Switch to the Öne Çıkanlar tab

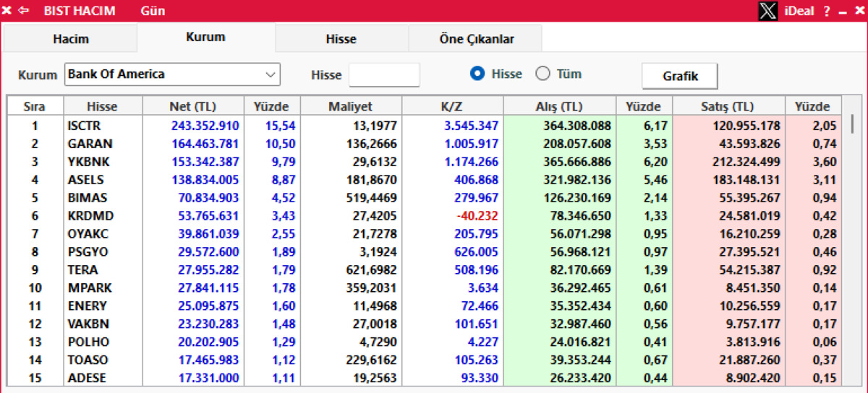(476, 39)
